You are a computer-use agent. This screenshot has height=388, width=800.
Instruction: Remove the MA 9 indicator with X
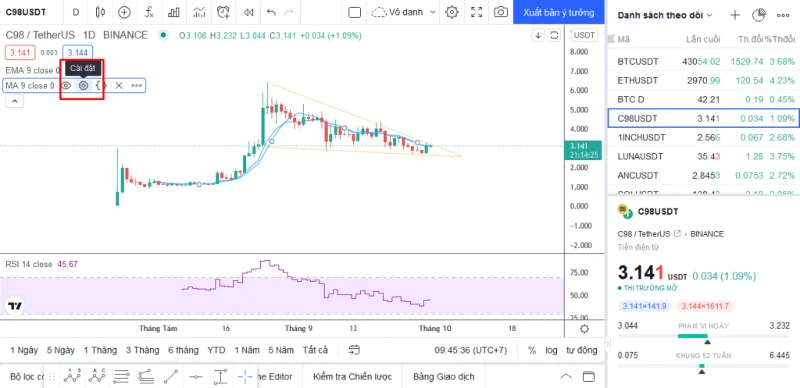pos(118,85)
